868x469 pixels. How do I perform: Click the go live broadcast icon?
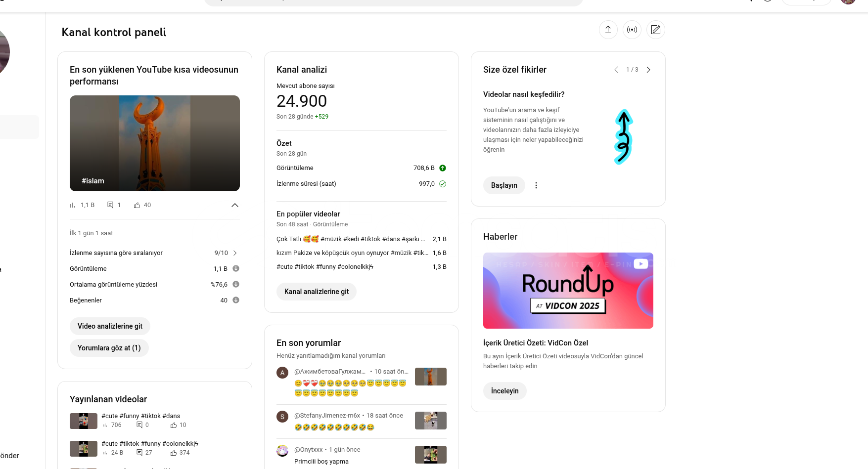[x=632, y=30]
